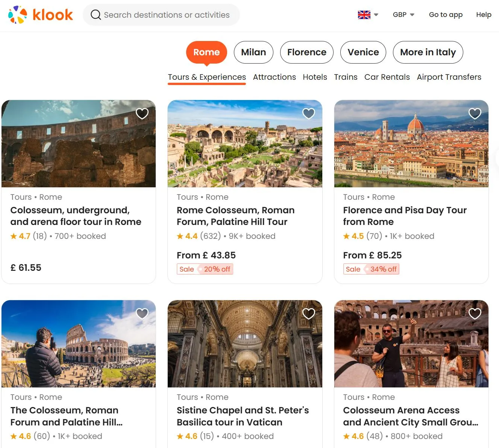Heart the Colosseum Arena Access card
The width and height of the screenshot is (499, 448).
(x=475, y=313)
